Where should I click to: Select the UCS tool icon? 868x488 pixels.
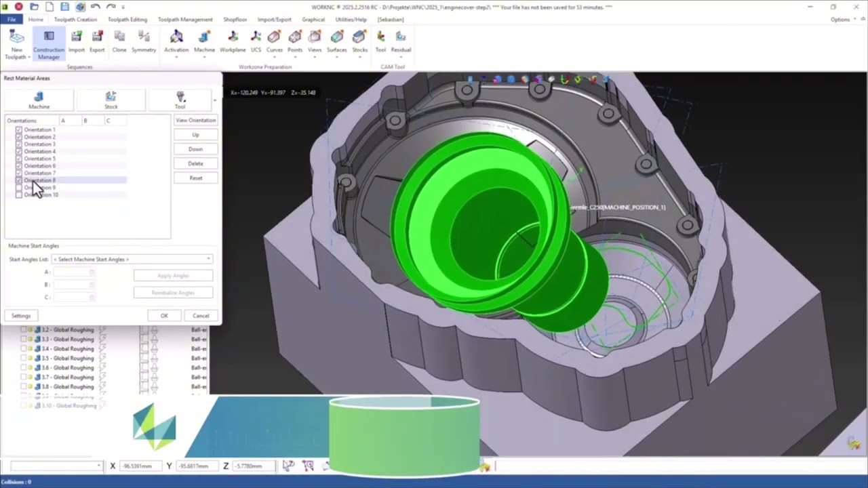[256, 41]
